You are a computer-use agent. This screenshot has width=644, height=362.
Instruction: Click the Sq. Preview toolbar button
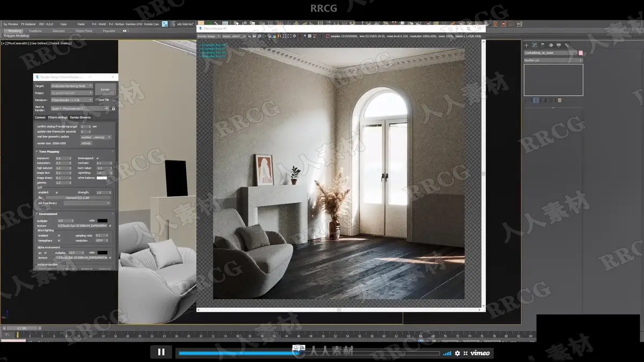[x=11, y=24]
